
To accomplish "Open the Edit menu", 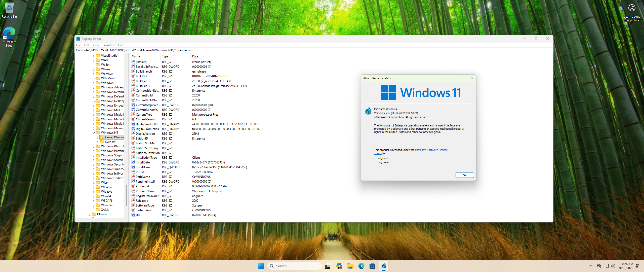I will point(87,45).
